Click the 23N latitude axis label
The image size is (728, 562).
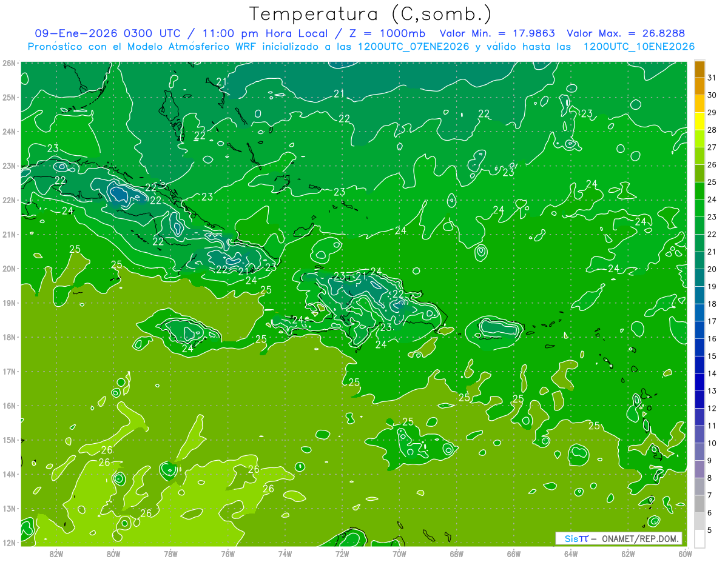tap(9, 166)
